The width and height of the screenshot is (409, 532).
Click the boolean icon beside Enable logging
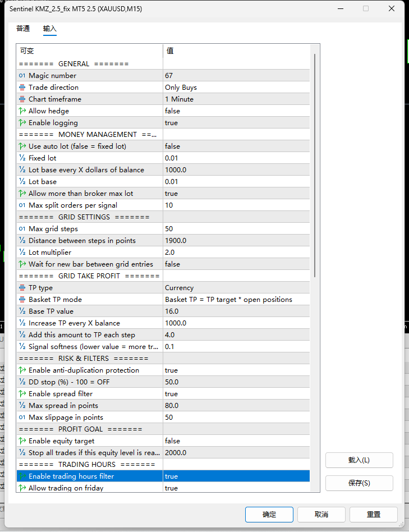point(22,123)
